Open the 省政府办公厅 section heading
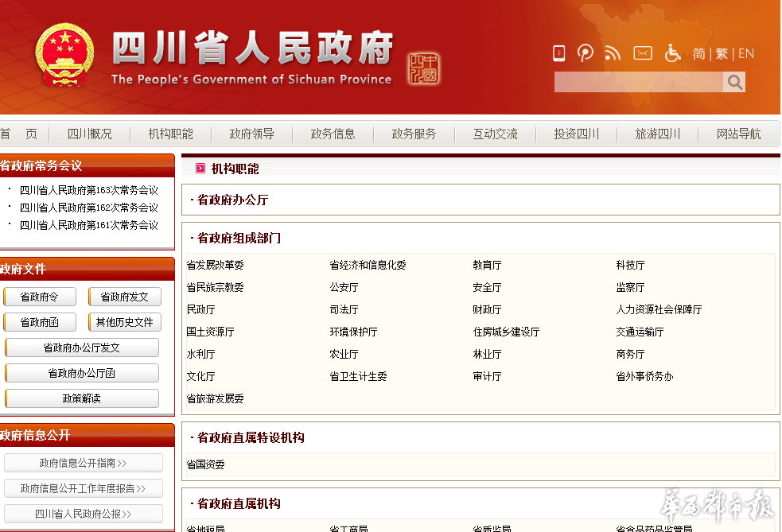The width and height of the screenshot is (782, 532). [x=232, y=200]
